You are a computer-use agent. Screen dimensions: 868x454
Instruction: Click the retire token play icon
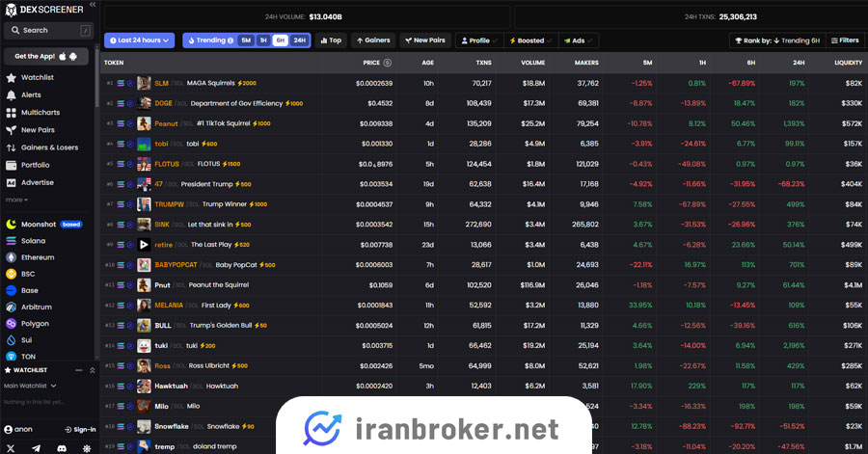tap(144, 245)
